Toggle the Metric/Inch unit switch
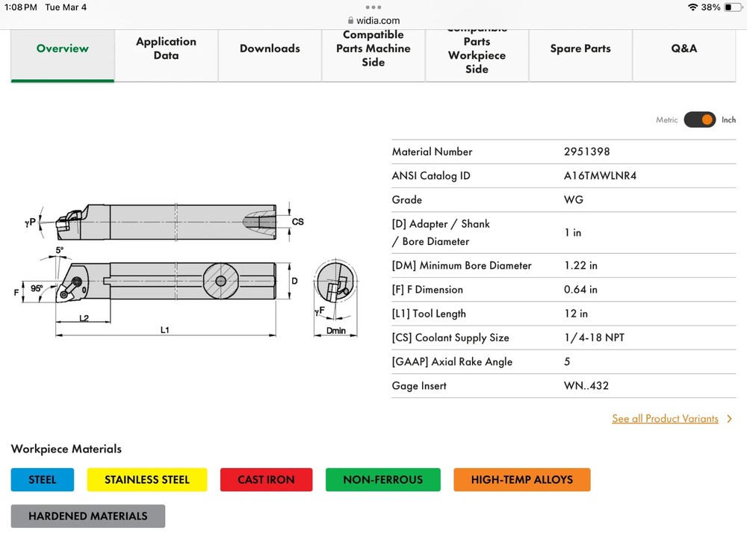Viewport: 747px width, 560px height. (699, 119)
